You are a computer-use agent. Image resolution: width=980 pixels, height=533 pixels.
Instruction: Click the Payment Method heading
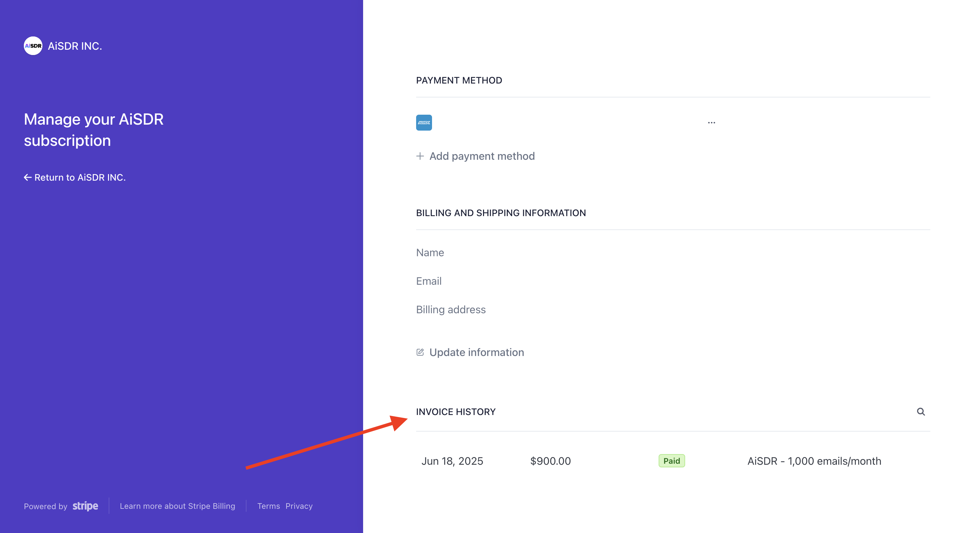click(x=459, y=80)
